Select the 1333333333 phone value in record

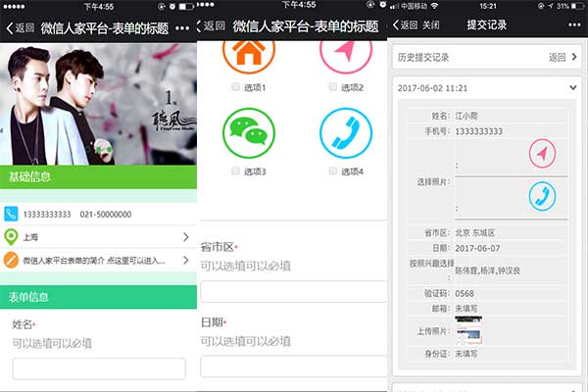click(478, 131)
